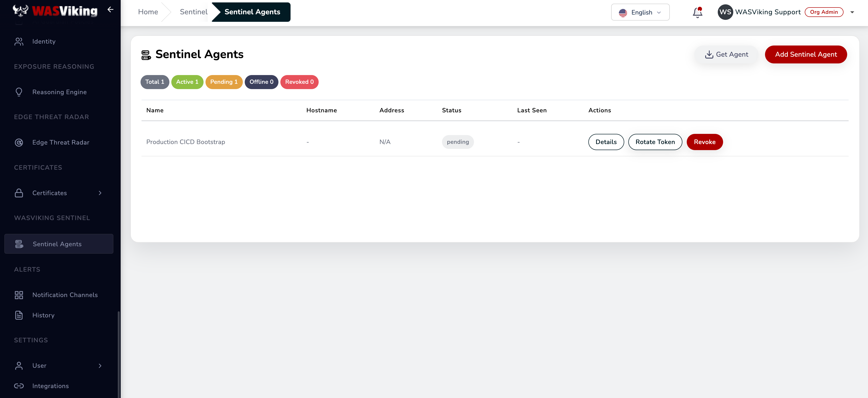Filter by Pending 1 badge
This screenshot has height=398, width=868.
(x=224, y=82)
